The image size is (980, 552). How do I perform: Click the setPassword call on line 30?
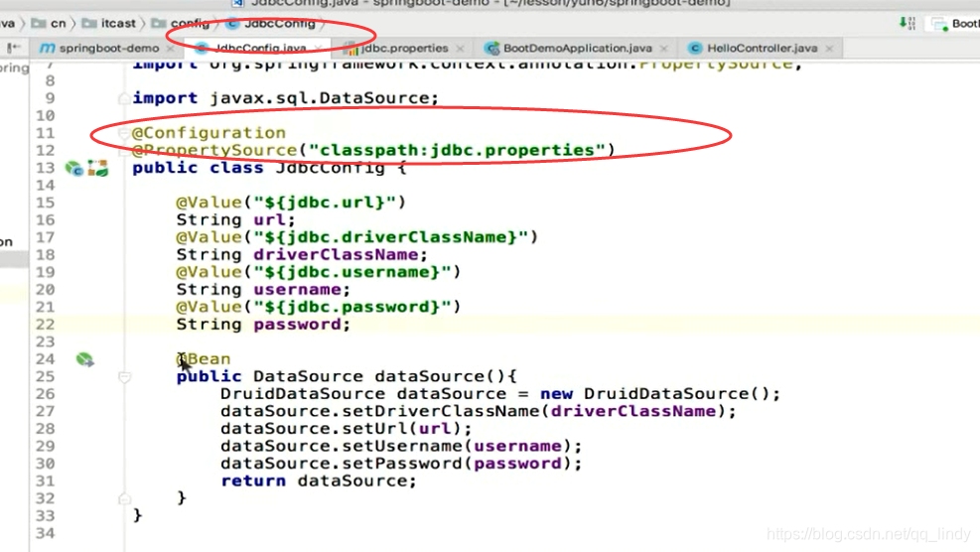click(x=402, y=464)
